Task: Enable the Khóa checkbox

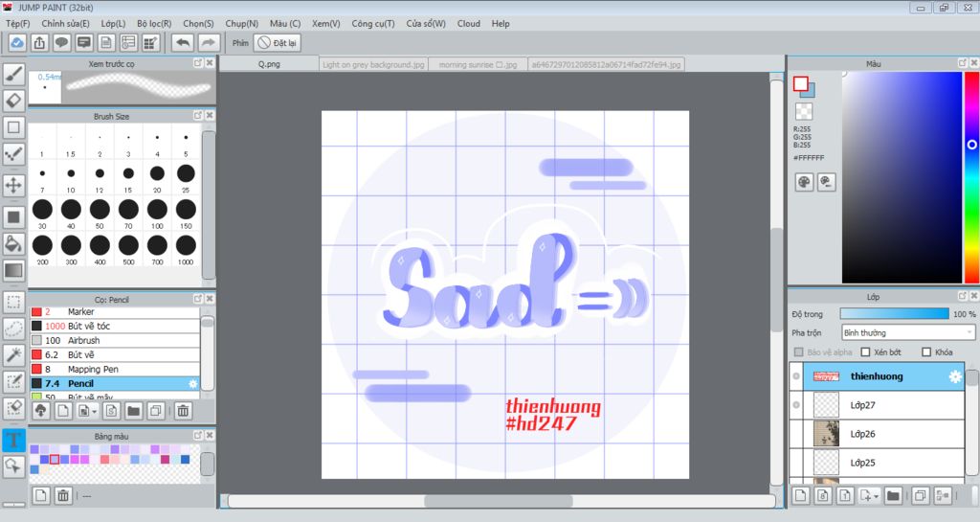Action: pyautogui.click(x=926, y=352)
